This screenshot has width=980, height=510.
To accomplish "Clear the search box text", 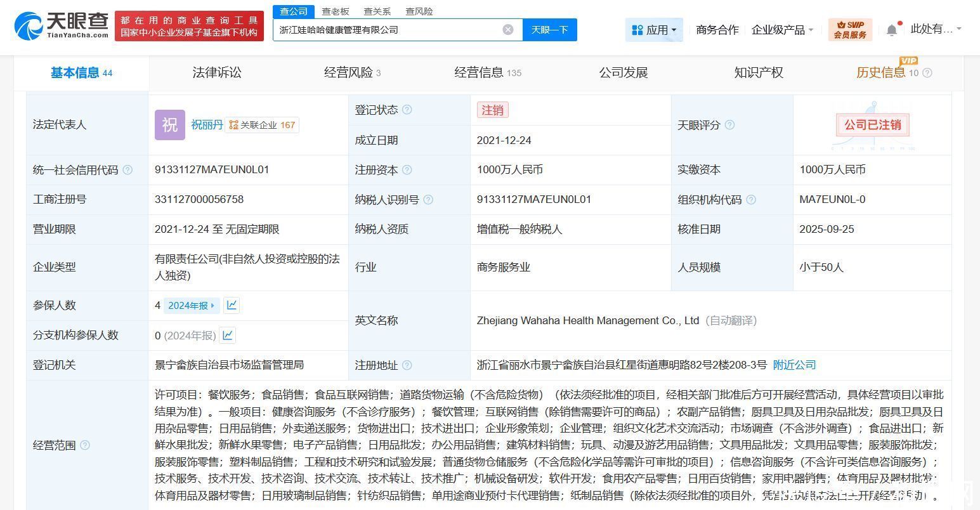I will [x=507, y=30].
